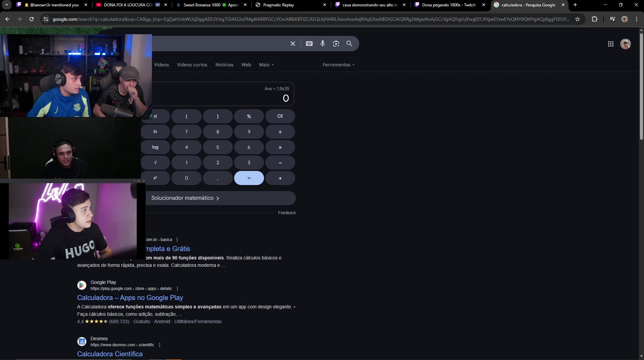
Task: Switch to the DONA FOI A LOUCURA browser tab
Action: (x=131, y=5)
